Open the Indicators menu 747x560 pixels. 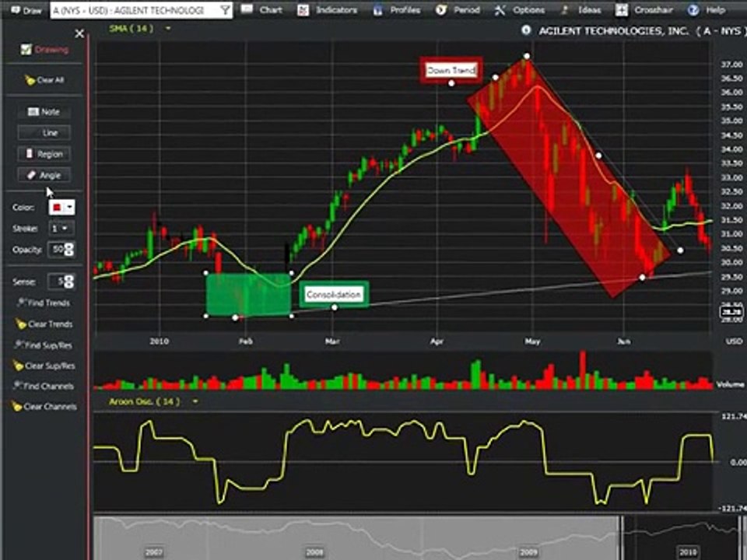click(327, 9)
